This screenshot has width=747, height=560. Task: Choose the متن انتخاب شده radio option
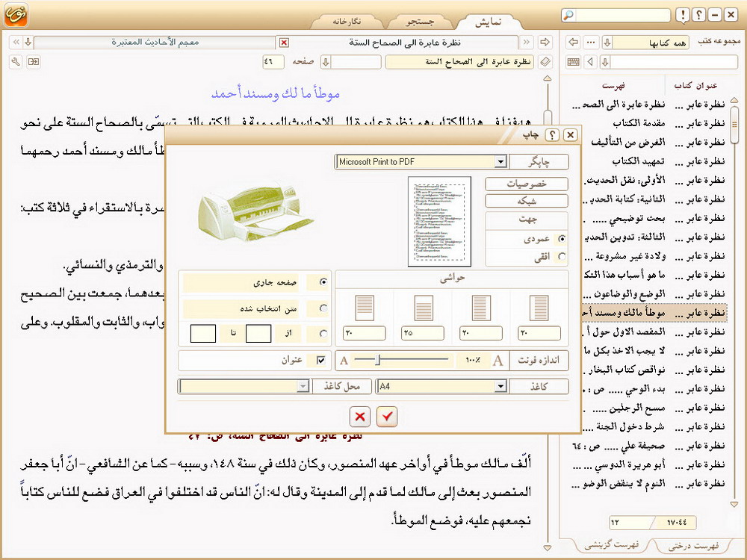[x=323, y=308]
